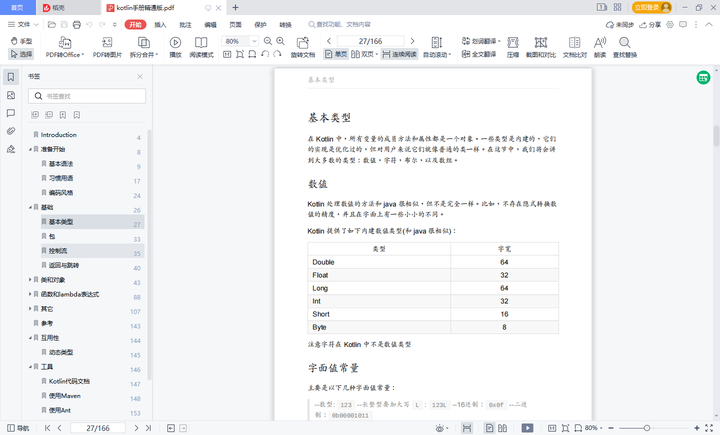Screen dimensions: 720x435
Task: Toggle eye protection mode in status bar
Action: click(x=441, y=428)
